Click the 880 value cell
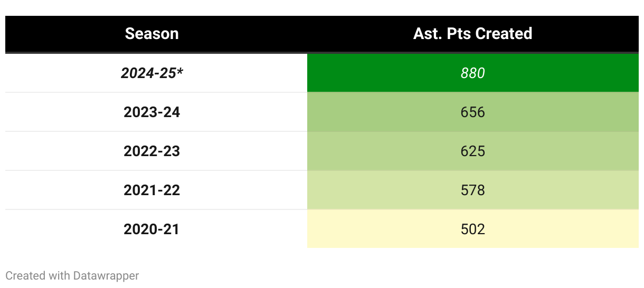This screenshot has height=288, width=644. click(472, 73)
